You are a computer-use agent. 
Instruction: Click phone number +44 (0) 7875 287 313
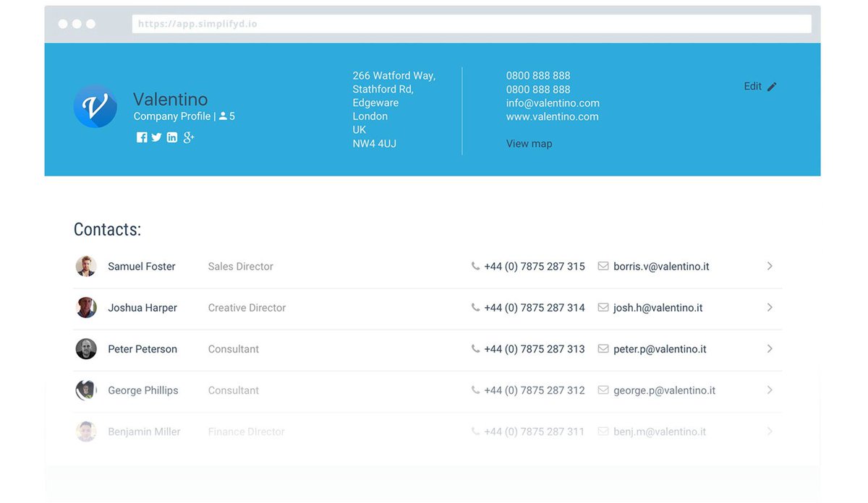535,349
